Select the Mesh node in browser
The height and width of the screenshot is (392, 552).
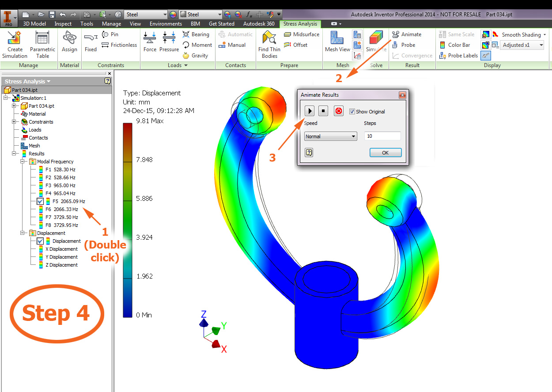(x=30, y=146)
